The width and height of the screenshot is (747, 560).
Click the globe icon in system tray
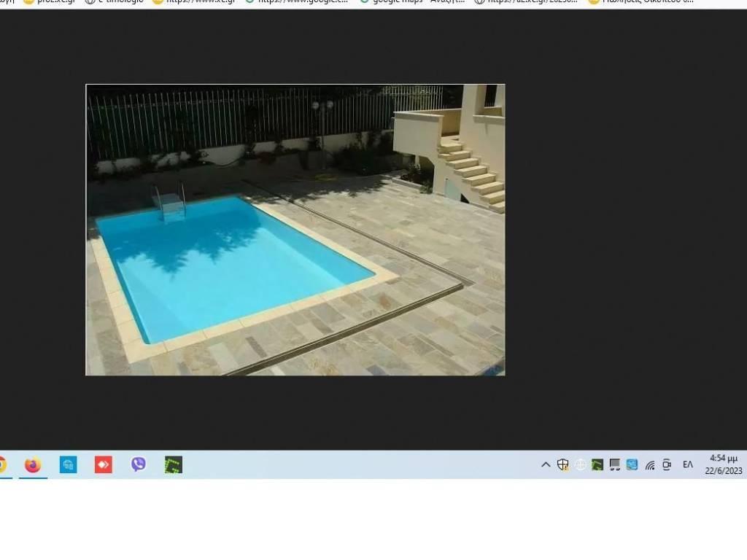pyautogui.click(x=581, y=464)
